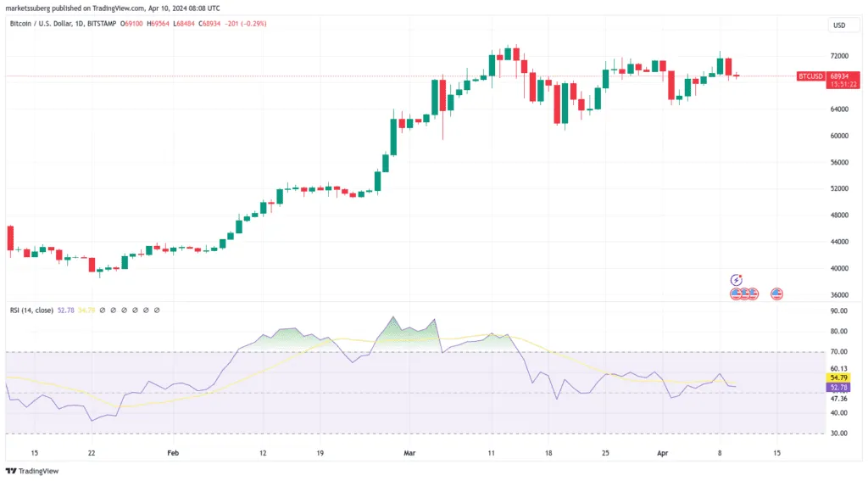Click the rightmost US flag event icon

776,294
